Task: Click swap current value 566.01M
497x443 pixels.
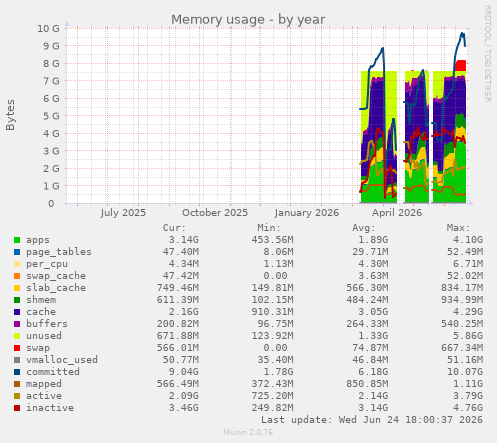Action: click(x=178, y=348)
